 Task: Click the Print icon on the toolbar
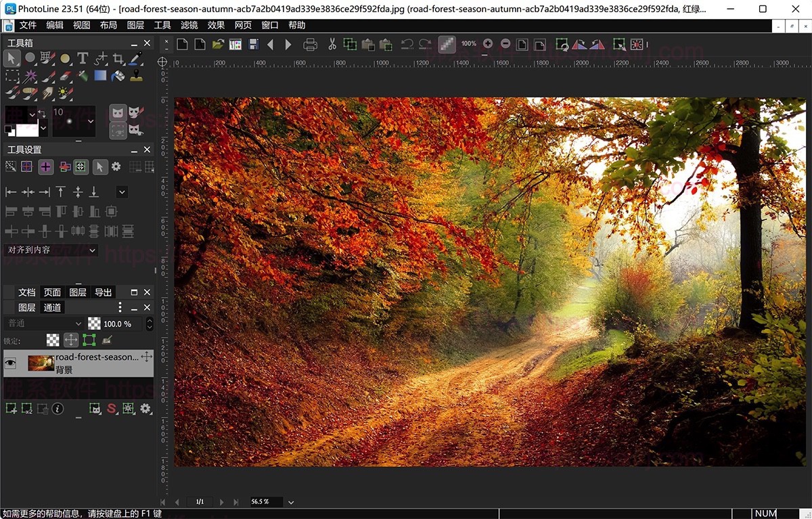(311, 43)
